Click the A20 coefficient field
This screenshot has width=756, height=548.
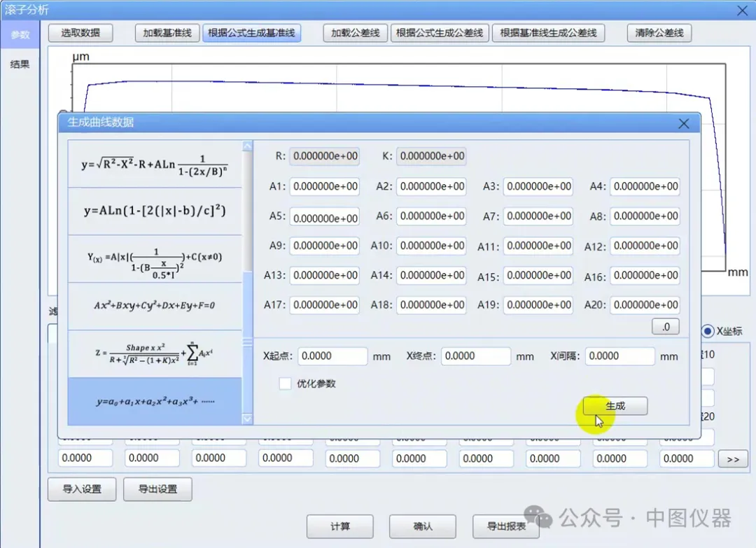coord(645,305)
